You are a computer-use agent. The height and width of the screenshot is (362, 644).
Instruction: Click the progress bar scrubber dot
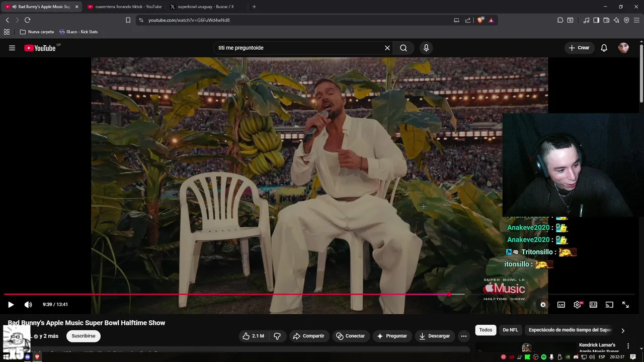click(449, 295)
